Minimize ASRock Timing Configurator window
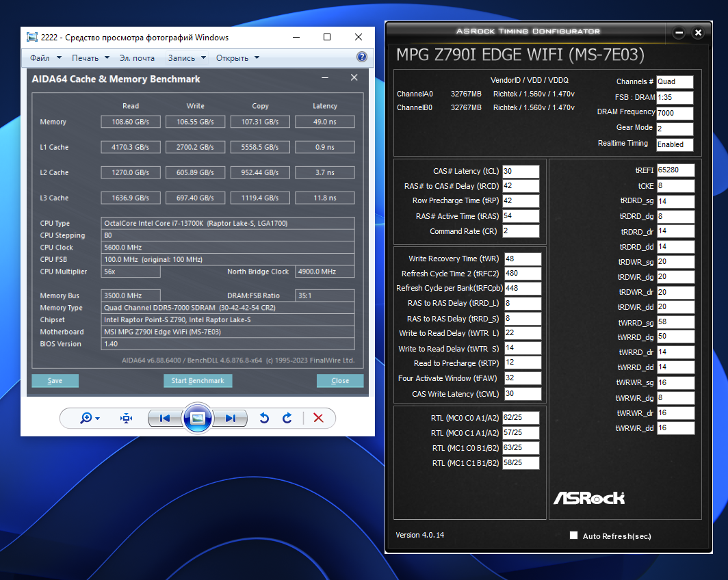Viewport: 728px width, 580px height. (679, 32)
